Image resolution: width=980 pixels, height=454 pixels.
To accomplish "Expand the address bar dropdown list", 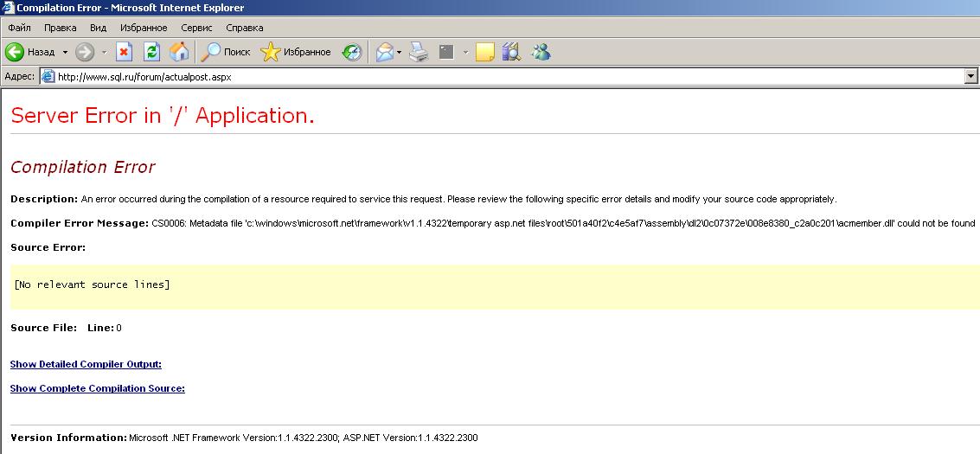I will [x=970, y=76].
